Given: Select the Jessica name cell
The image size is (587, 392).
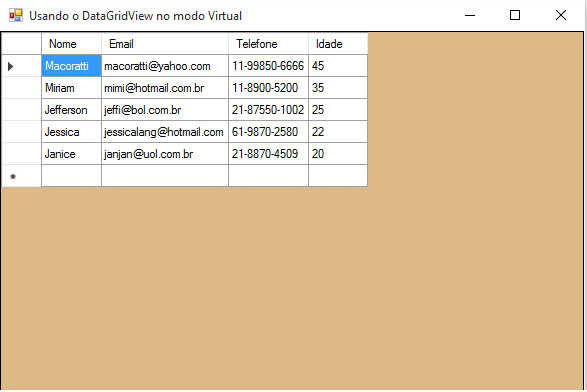Looking at the screenshot, I should click(x=72, y=132).
